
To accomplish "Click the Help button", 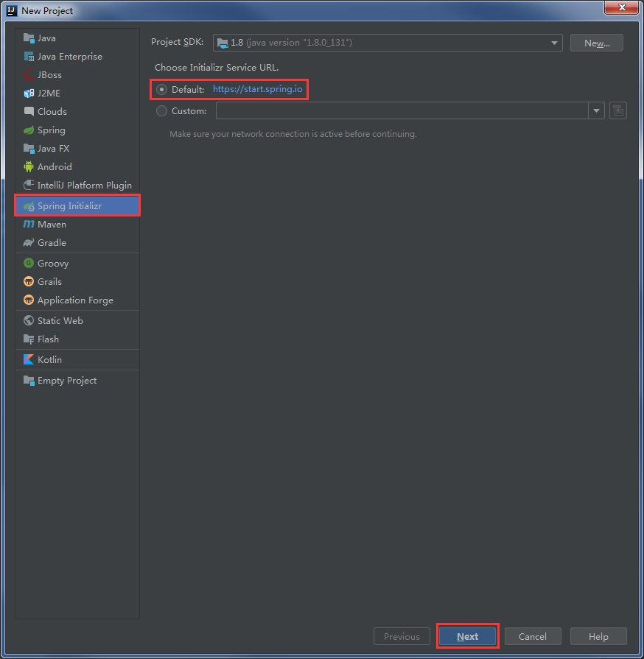I will point(598,636).
